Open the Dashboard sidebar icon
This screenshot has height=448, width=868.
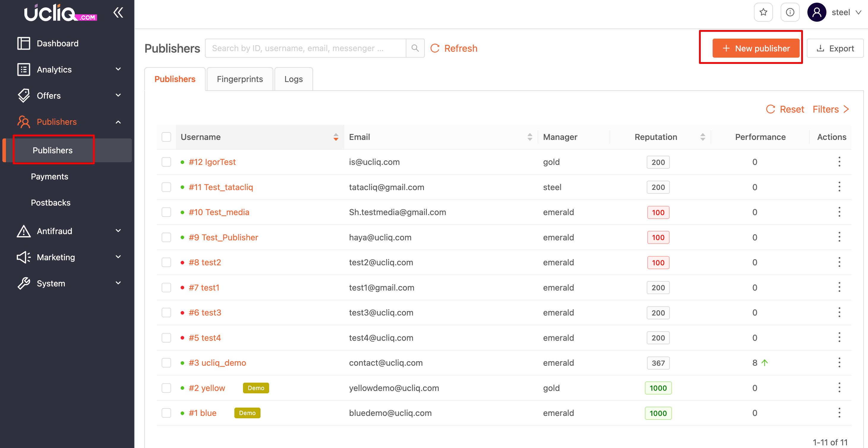23,43
